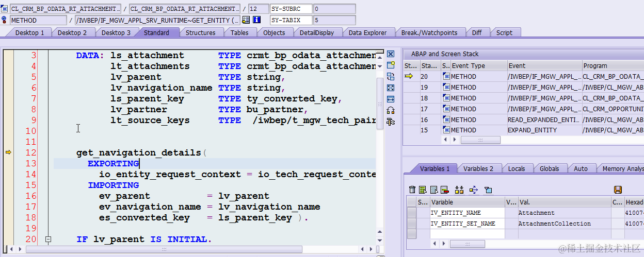Close the ABAP and Screen Stack tool
The image size is (644, 257).
click(x=391, y=54)
